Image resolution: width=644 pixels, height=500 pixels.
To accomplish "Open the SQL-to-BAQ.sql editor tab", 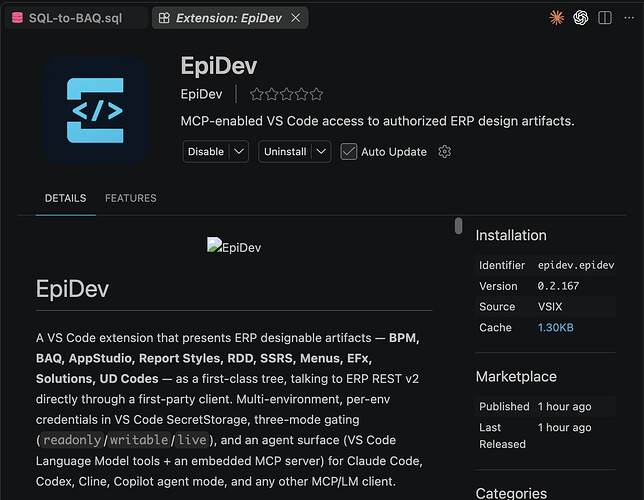I will click(x=76, y=18).
